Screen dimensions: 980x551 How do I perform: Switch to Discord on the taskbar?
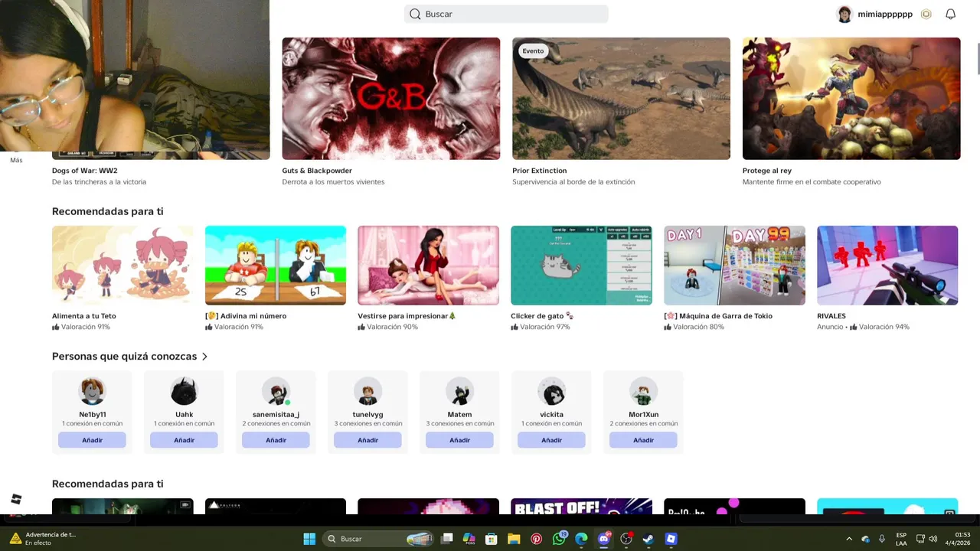tap(603, 539)
